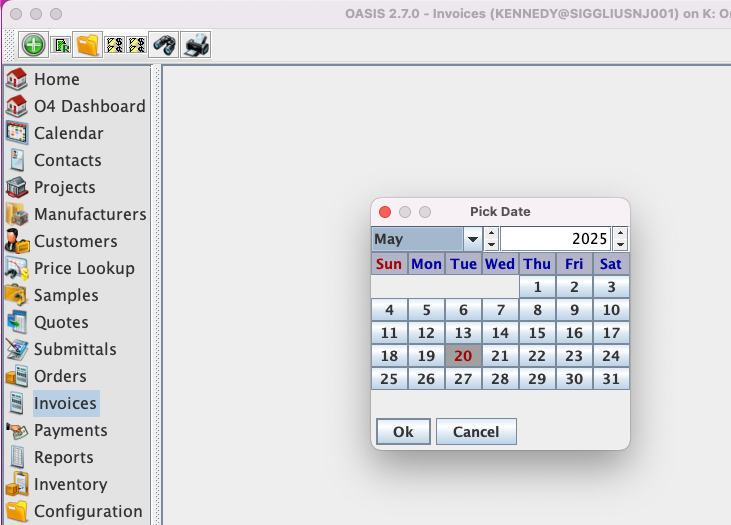This screenshot has width=731, height=525.
Task: Open the Quotes sidebar icon
Action: coord(17,322)
